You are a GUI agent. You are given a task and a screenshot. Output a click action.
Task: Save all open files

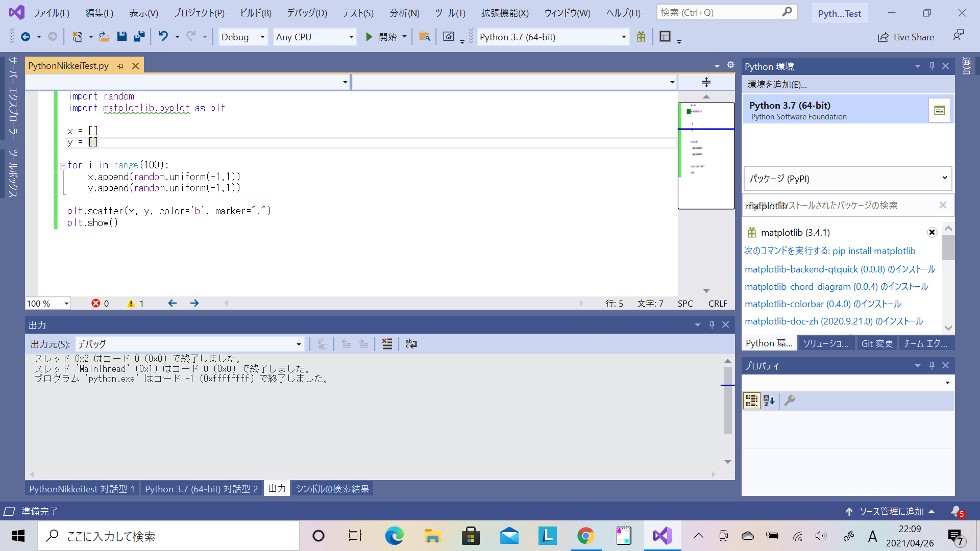(139, 36)
